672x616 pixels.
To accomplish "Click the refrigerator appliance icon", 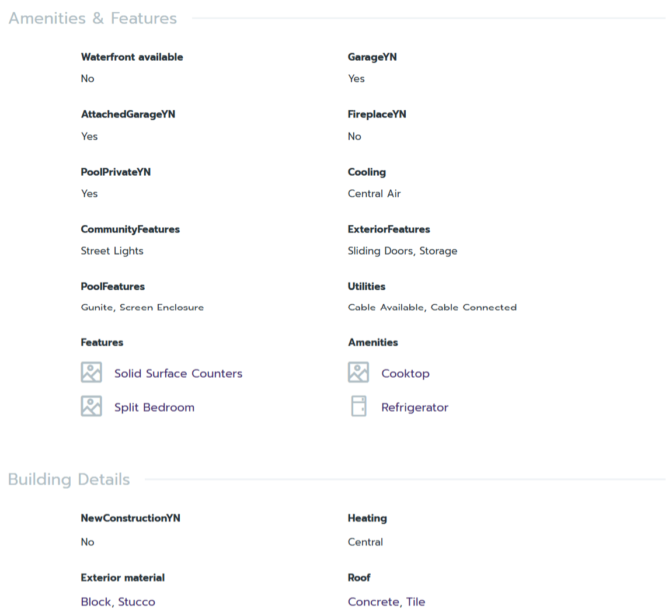I will (x=358, y=406).
